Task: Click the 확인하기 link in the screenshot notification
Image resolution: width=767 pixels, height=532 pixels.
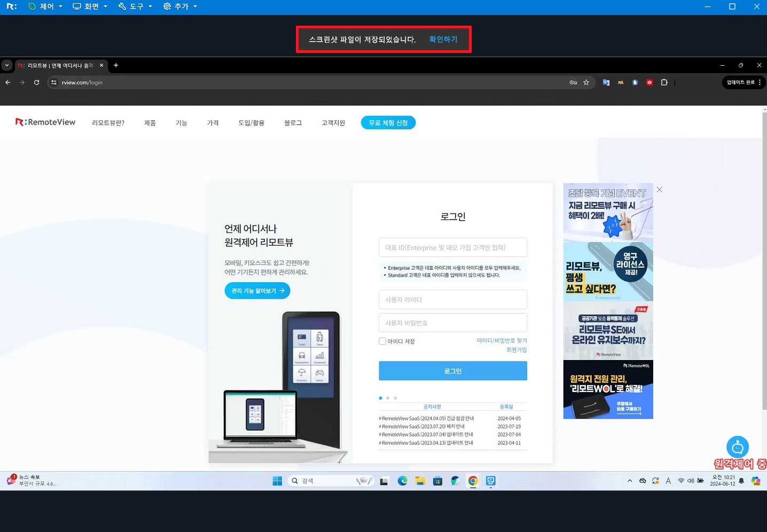Action: pos(443,40)
